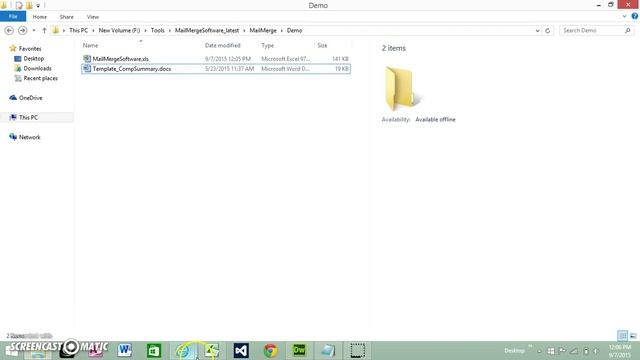Expand chevron after MailMerge breadcrumb

coord(282,31)
